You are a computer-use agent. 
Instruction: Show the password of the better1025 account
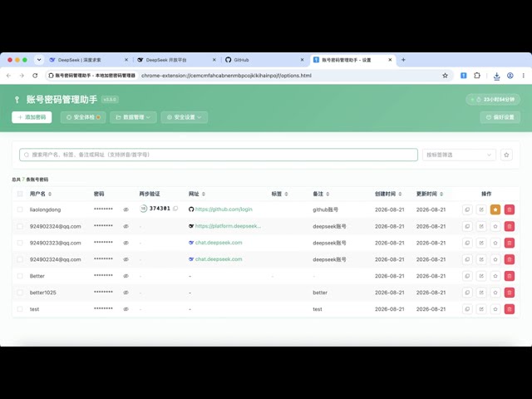pyautogui.click(x=126, y=293)
